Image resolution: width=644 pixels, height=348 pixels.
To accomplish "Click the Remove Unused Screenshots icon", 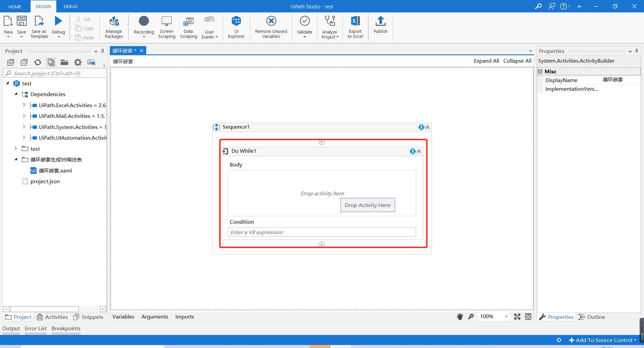I will [x=91, y=62].
